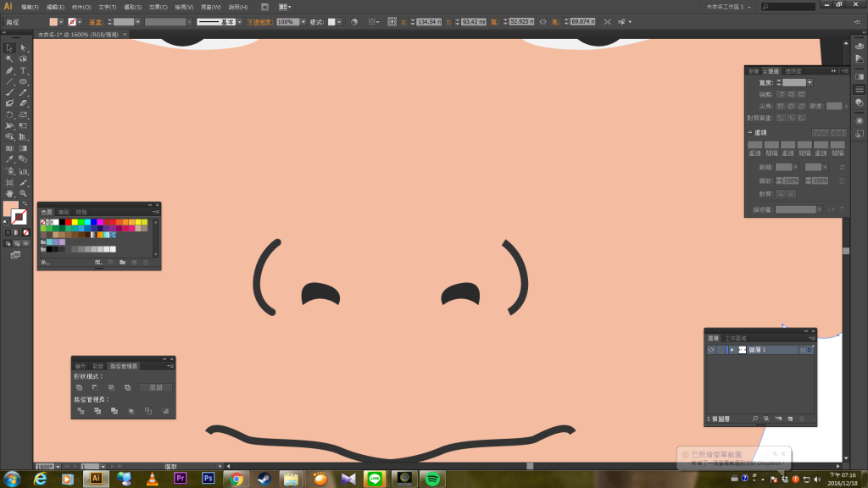Select the Direct Selection tool

coord(23,48)
